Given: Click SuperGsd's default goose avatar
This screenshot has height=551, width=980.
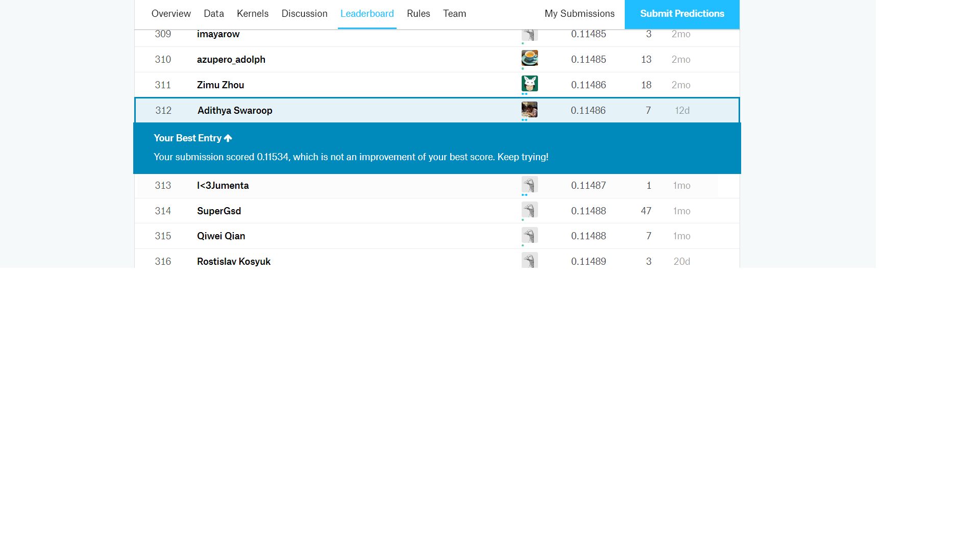Looking at the screenshot, I should click(x=529, y=210).
